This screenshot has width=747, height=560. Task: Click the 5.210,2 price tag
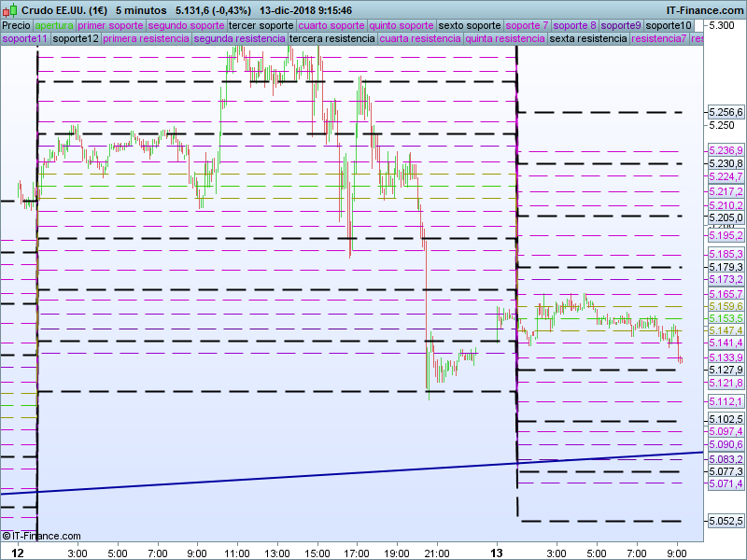click(726, 205)
